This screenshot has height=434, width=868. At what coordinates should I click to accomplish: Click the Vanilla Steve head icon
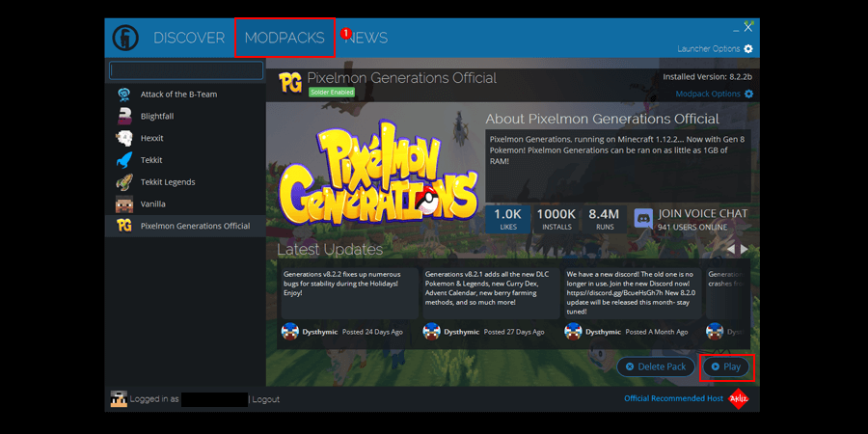[x=124, y=204]
